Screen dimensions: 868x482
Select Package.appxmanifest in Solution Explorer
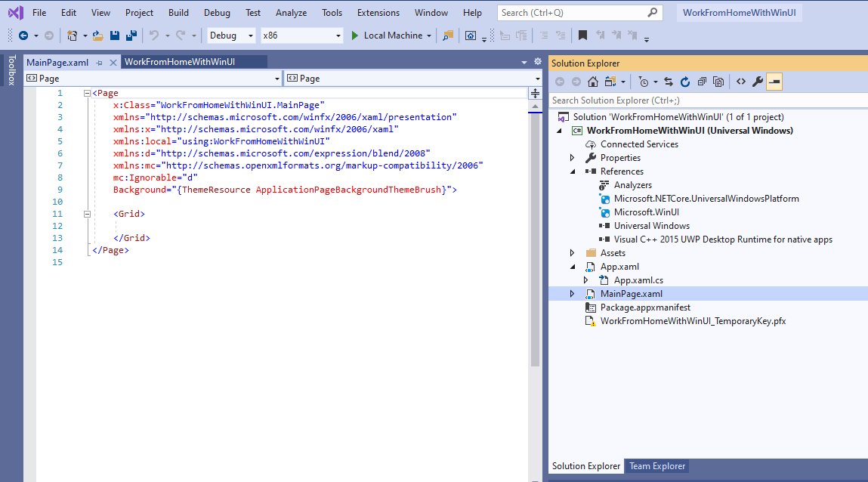coord(645,307)
